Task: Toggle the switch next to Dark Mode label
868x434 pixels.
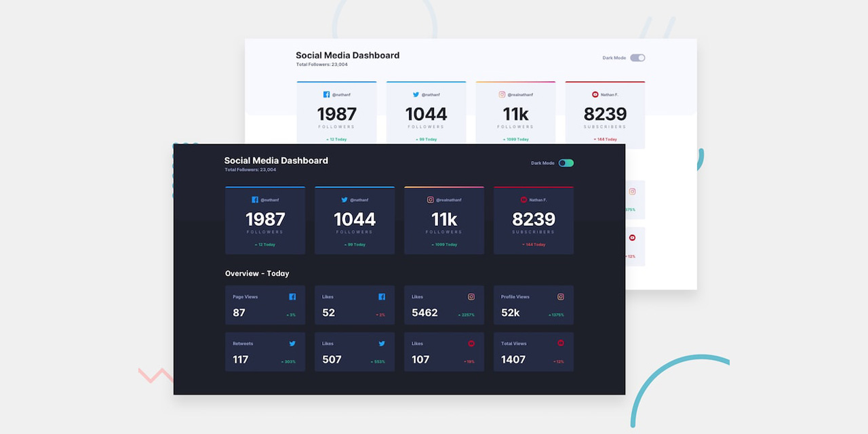Action: click(567, 163)
